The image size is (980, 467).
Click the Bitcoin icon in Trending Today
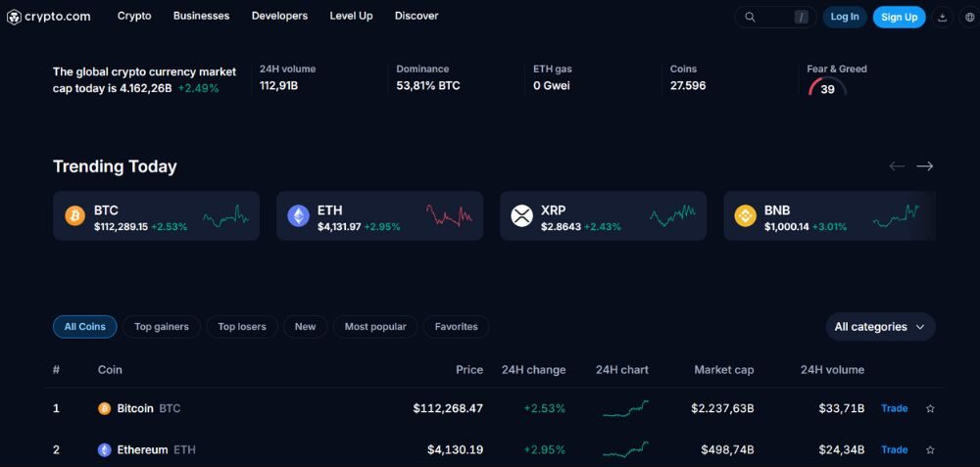point(75,216)
